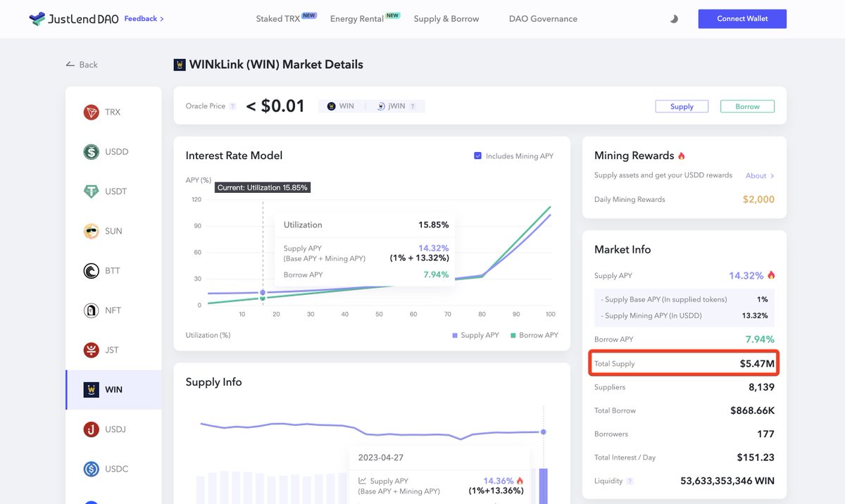Go Back to markets list
This screenshot has height=504, width=845.
point(82,64)
